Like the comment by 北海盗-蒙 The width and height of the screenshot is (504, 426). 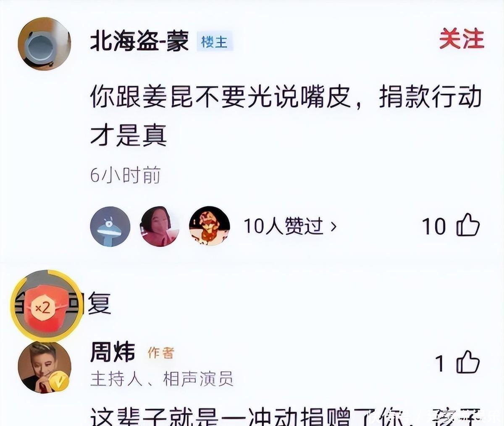(x=468, y=225)
